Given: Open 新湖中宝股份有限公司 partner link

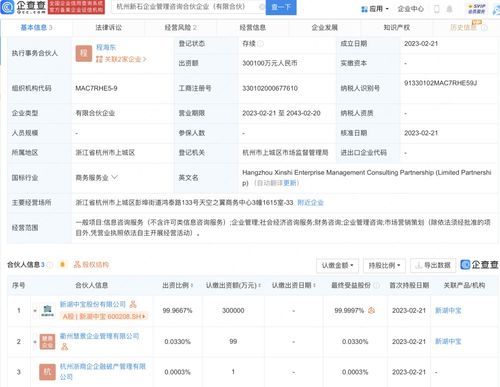Looking at the screenshot, I should [93, 304].
